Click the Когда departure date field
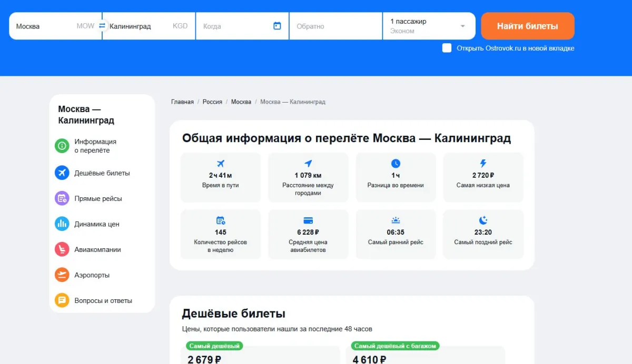The width and height of the screenshot is (632, 364). pos(242,26)
